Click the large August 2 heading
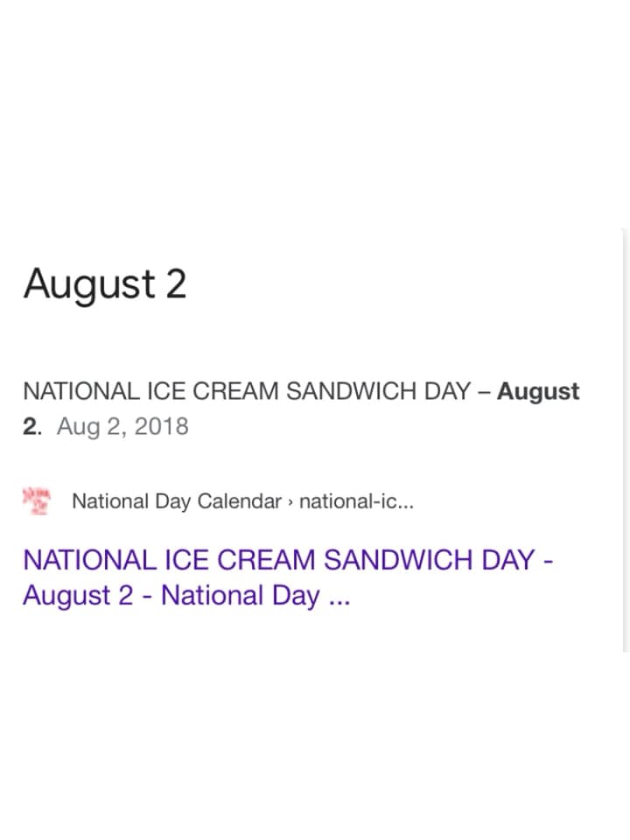The width and height of the screenshot is (630, 840). (x=105, y=283)
